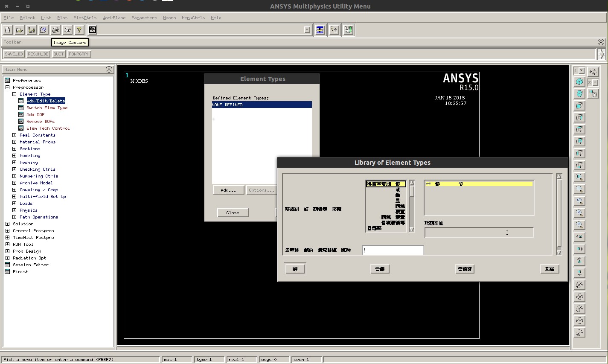
Task: Click the mat=1 status bar field
Action: coord(177,359)
